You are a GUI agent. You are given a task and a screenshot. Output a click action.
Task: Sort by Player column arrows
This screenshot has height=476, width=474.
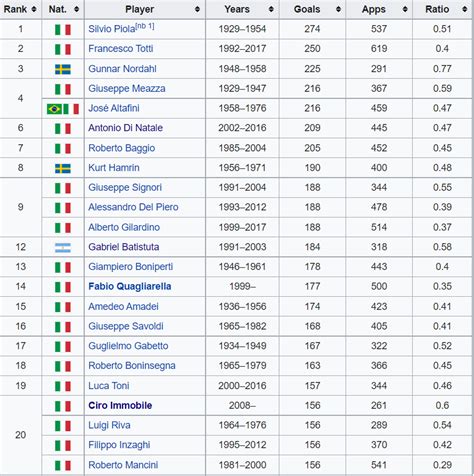pyautogui.click(x=197, y=9)
